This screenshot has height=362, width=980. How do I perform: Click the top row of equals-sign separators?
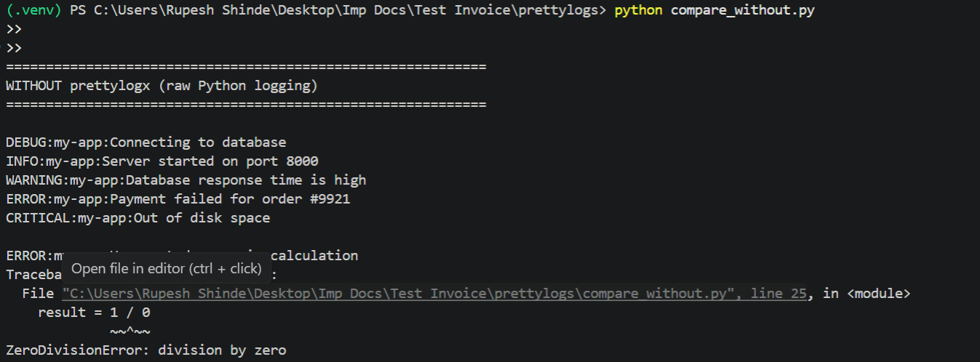[x=246, y=67]
